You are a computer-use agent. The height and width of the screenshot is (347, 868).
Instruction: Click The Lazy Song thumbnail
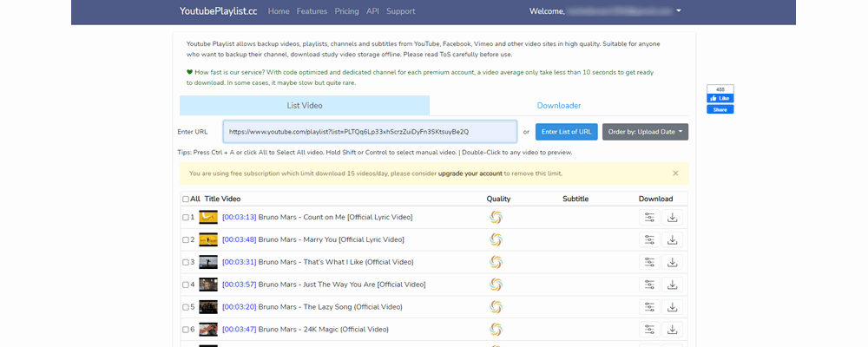click(208, 307)
